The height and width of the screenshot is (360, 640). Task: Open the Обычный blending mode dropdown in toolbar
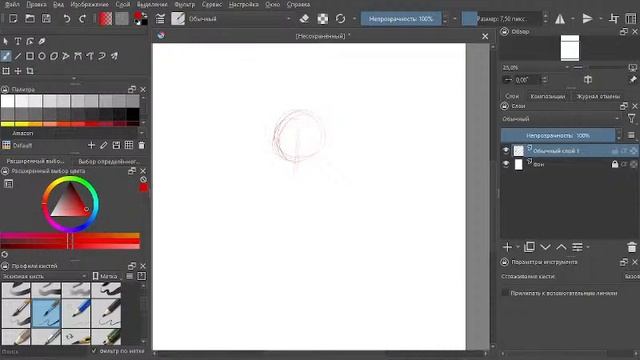(240, 19)
